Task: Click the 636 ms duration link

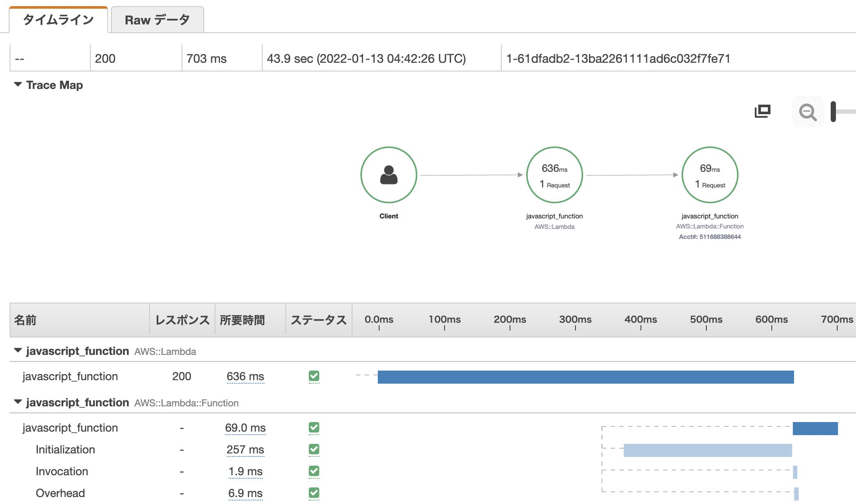Action: click(x=245, y=376)
